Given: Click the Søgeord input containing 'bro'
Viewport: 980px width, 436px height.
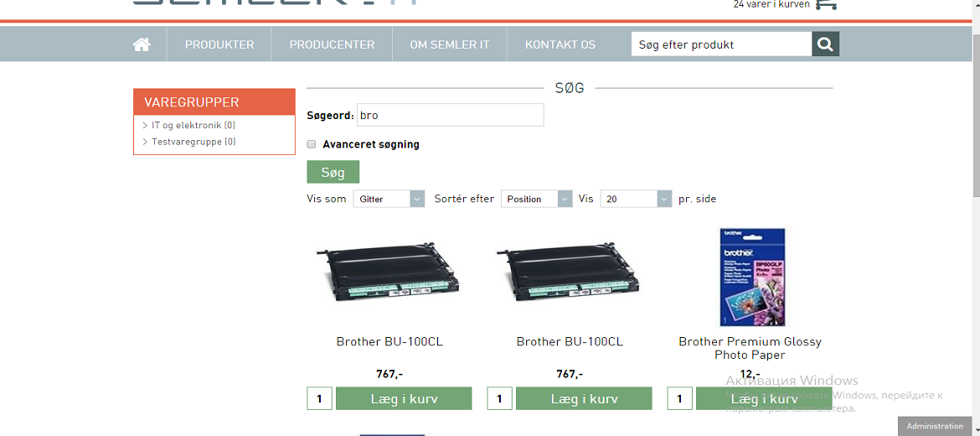Looking at the screenshot, I should click(x=450, y=115).
